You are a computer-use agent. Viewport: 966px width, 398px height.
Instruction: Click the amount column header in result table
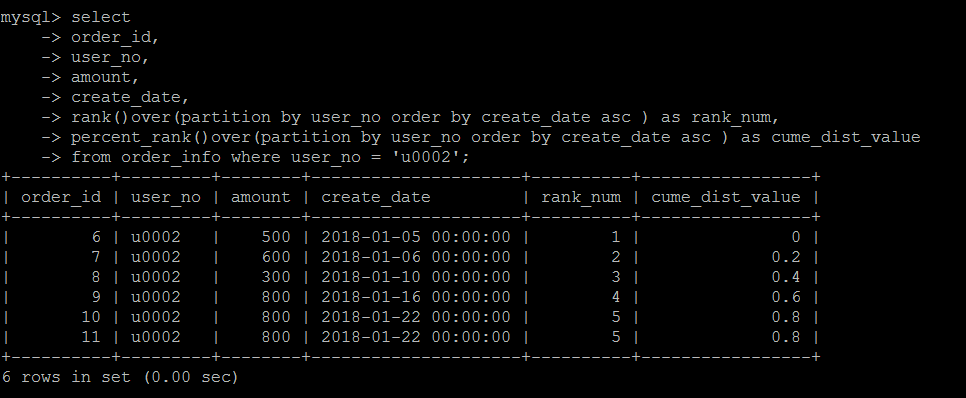[261, 197]
